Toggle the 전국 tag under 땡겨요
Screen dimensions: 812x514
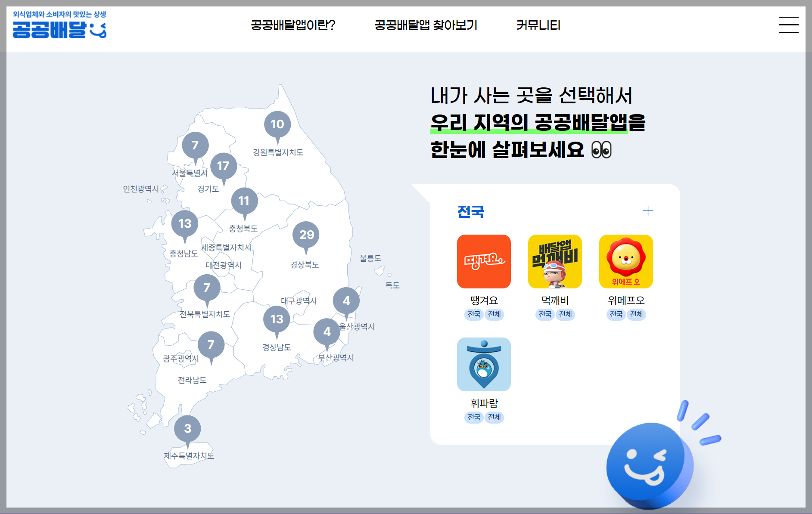473,315
